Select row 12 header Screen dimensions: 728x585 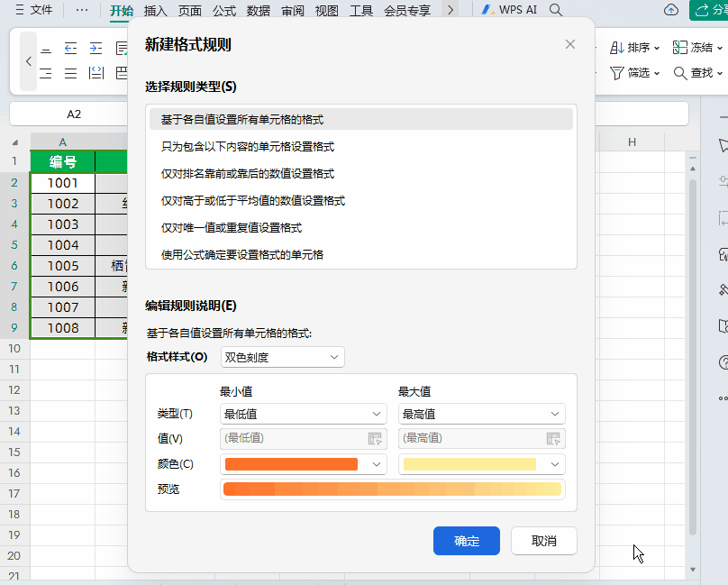(14, 389)
